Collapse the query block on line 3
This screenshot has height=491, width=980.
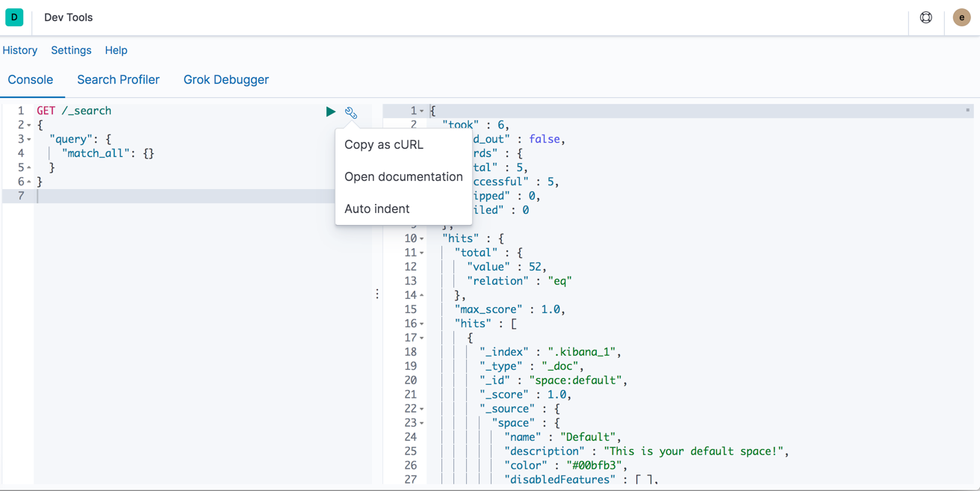point(29,140)
